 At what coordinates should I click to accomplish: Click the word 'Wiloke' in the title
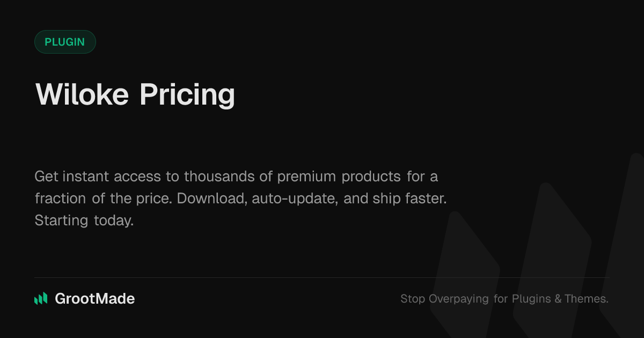click(x=82, y=94)
